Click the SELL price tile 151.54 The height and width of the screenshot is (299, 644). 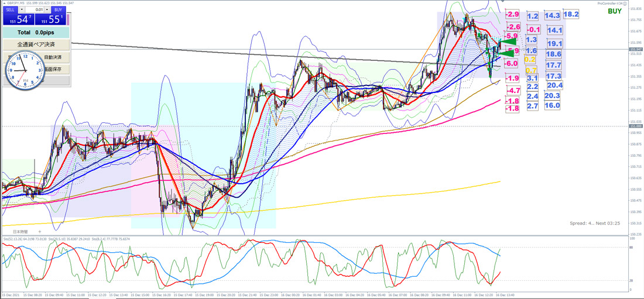19,19
